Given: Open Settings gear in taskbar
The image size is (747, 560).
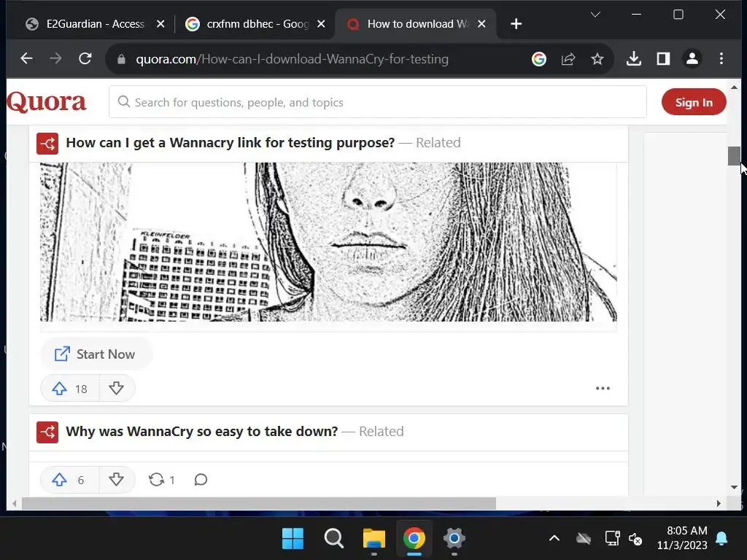Looking at the screenshot, I should pyautogui.click(x=454, y=539).
